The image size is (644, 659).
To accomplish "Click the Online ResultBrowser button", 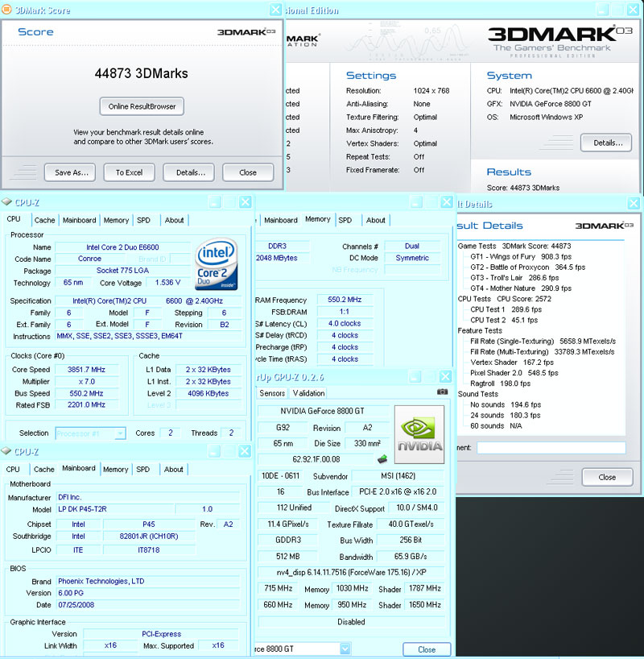I will point(142,106).
